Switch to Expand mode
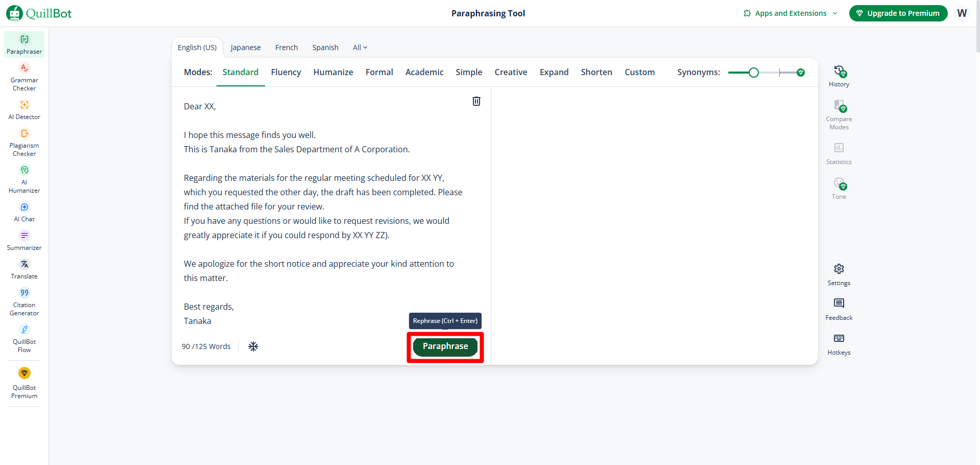Viewport: 980px width, 465px height. point(554,72)
